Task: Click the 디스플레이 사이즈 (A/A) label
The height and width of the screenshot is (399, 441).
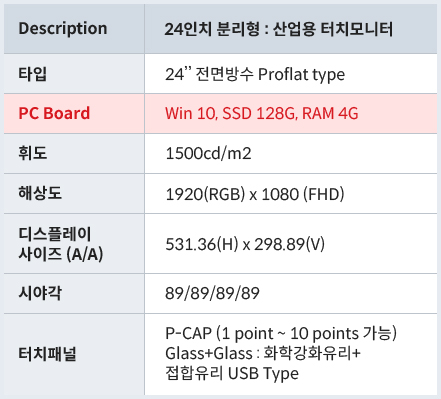Action: (x=61, y=244)
